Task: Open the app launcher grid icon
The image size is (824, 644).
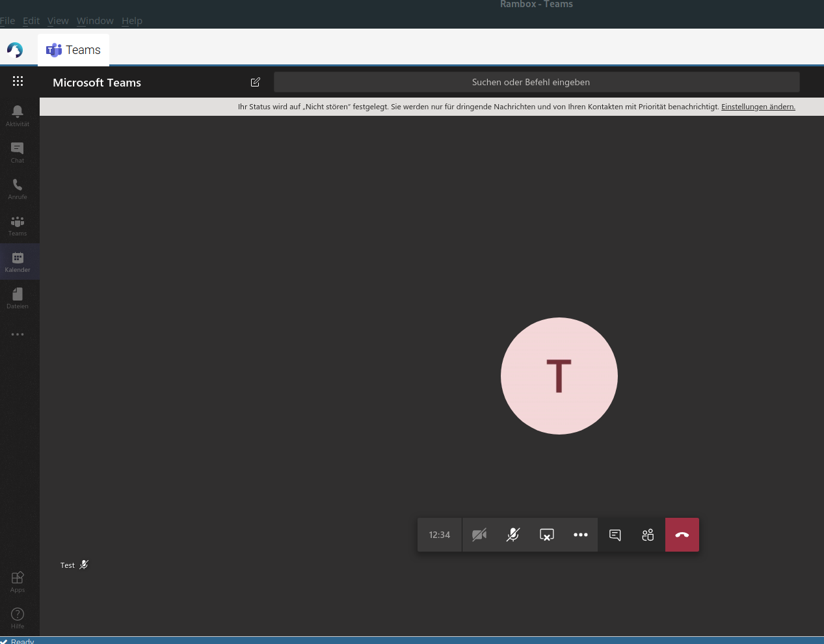Action: 18,81
